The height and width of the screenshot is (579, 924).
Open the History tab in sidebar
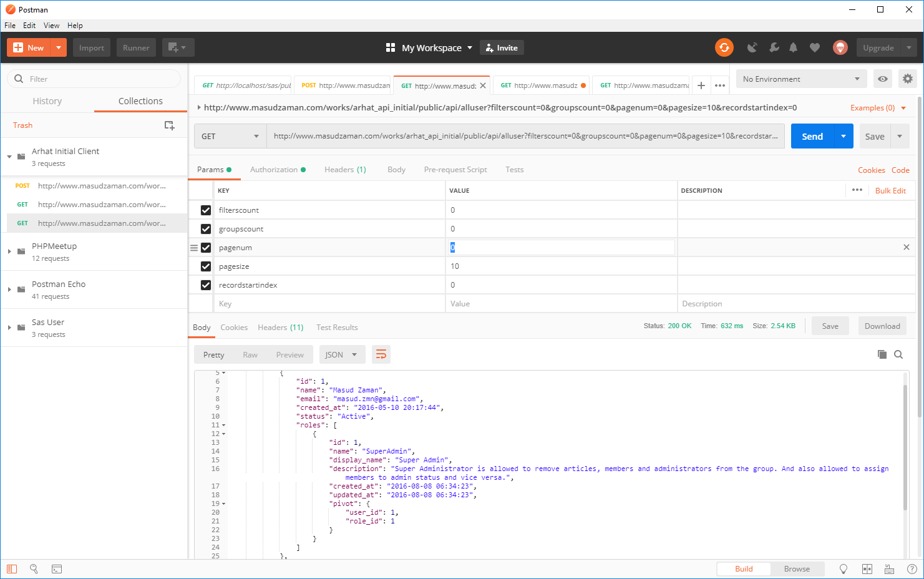tap(47, 101)
